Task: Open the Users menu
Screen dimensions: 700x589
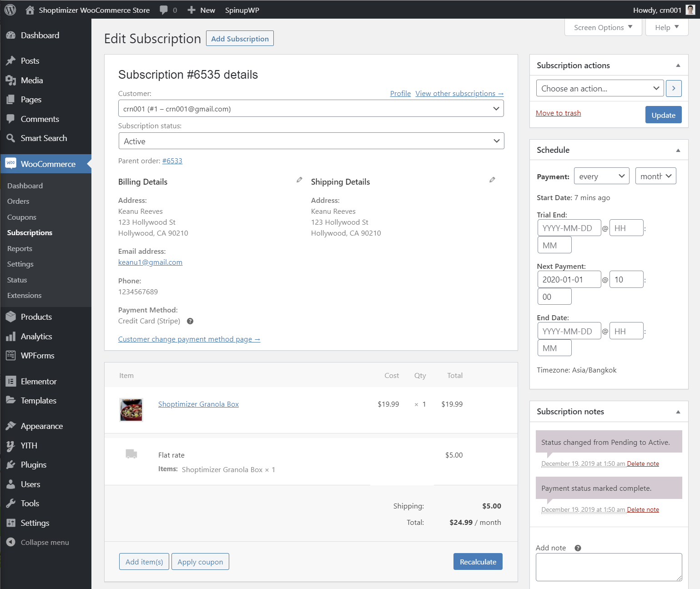Action: click(x=30, y=484)
